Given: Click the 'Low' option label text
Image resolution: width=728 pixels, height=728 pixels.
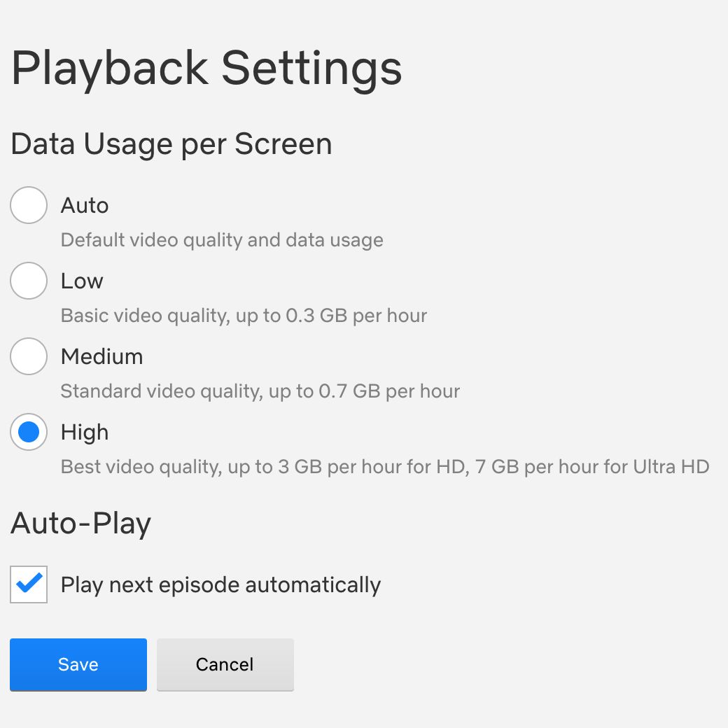Looking at the screenshot, I should pyautogui.click(x=82, y=281).
